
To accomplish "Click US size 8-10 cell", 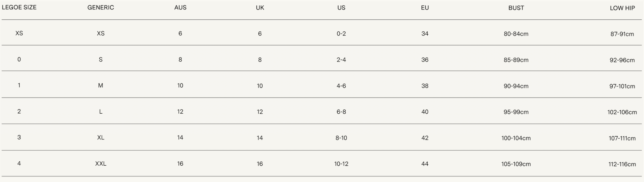I will click(341, 138).
